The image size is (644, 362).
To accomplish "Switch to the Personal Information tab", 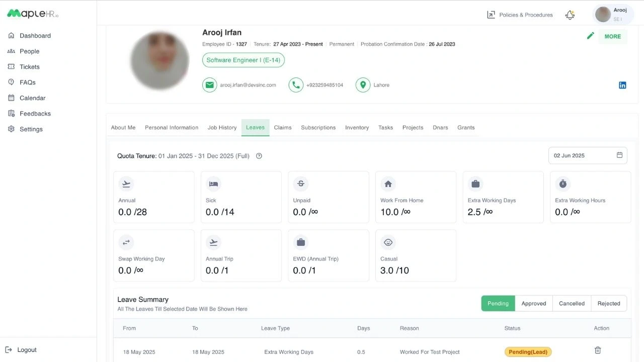I will tap(172, 128).
